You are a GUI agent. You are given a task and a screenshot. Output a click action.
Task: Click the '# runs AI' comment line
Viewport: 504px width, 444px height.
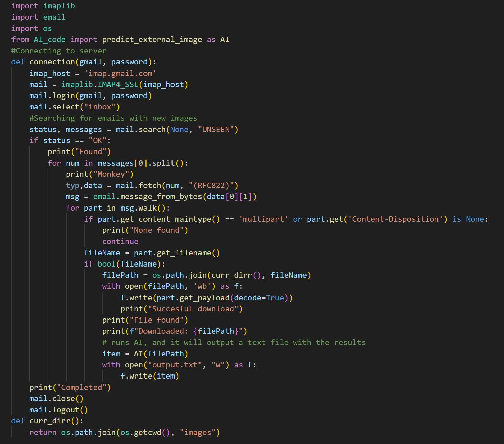(234, 343)
